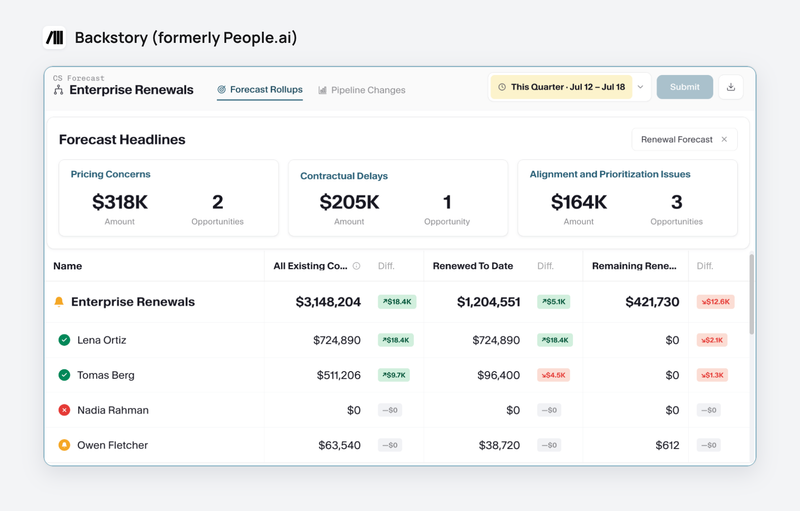The height and width of the screenshot is (511, 800).
Task: Click the red $2.1K diff badge
Action: pos(712,340)
